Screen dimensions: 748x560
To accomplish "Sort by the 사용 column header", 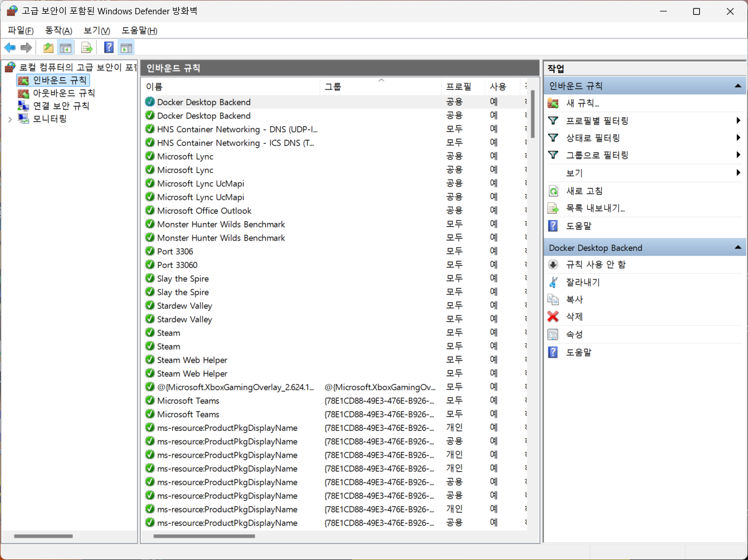I will [502, 86].
